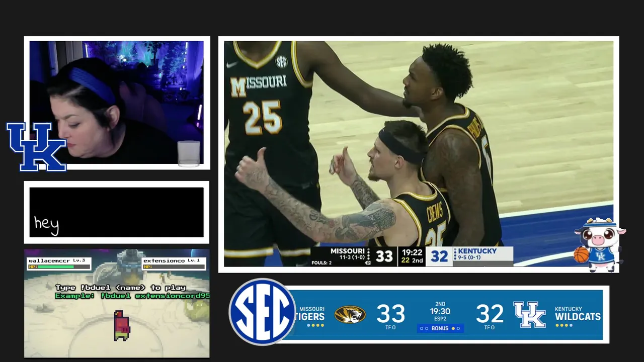Click the possession P indicator near Missouri score
Image resolution: width=644 pixels, height=362 pixels.
coord(368,262)
